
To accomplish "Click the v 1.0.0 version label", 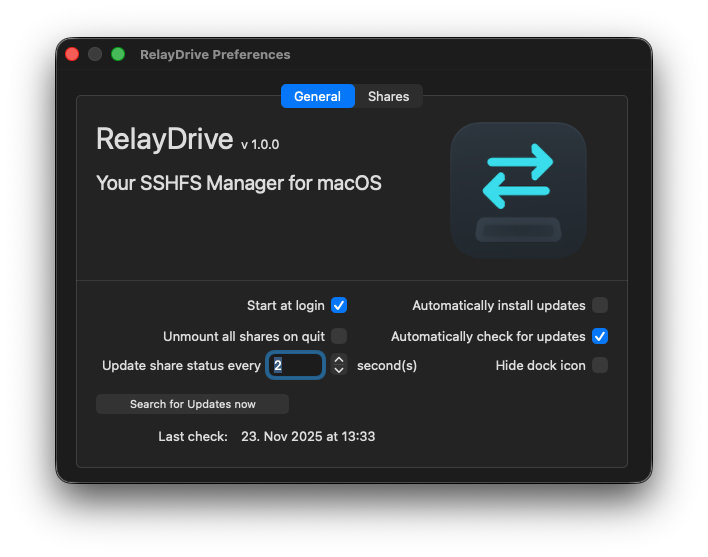I will coord(260,144).
